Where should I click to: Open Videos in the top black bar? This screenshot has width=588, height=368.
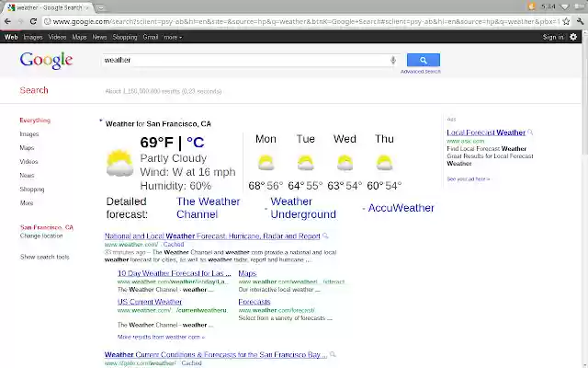click(x=57, y=37)
